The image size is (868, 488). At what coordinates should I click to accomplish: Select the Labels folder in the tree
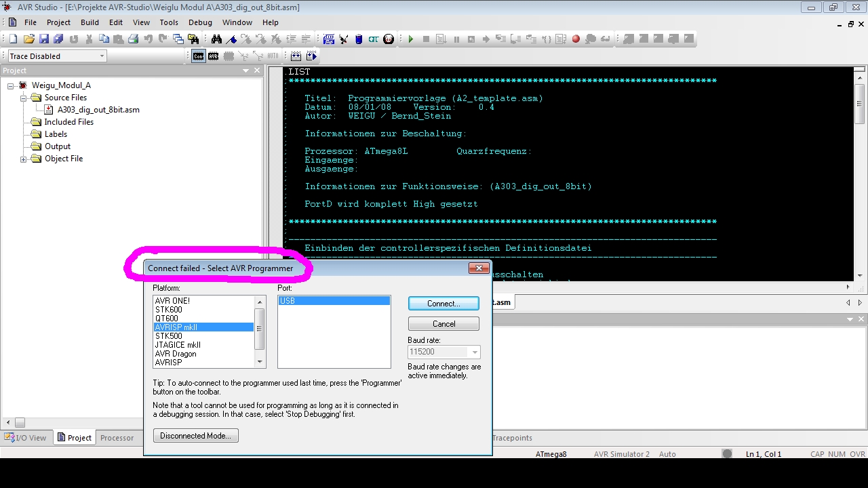tap(56, 134)
